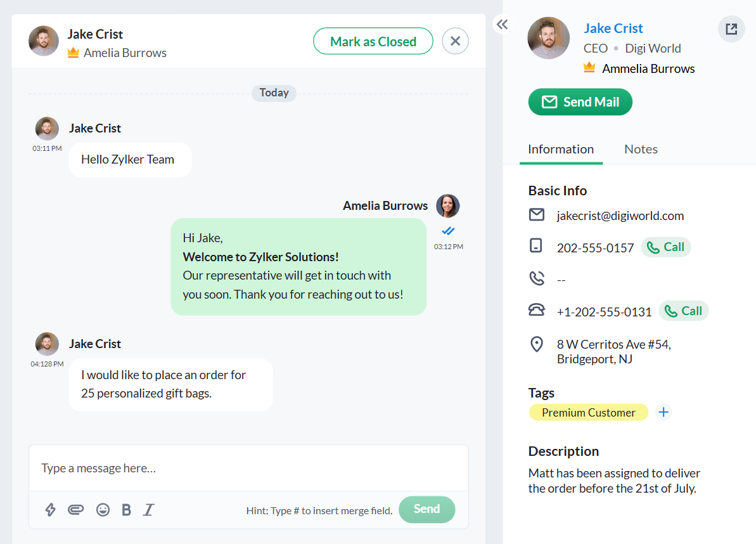Switch to the Information tab
This screenshot has height=544, width=756.
coord(561,149)
